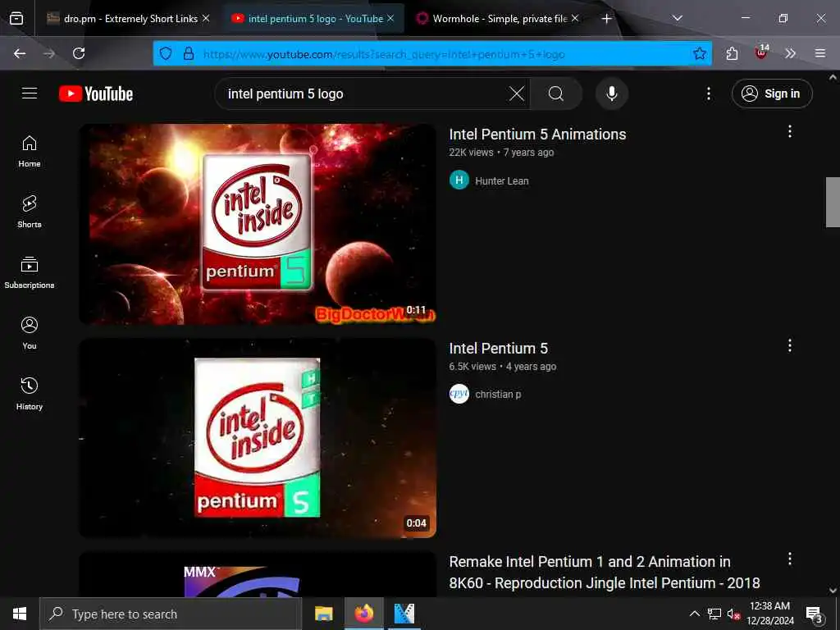Go back to previous page
The height and width of the screenshot is (630, 840).
pos(20,53)
